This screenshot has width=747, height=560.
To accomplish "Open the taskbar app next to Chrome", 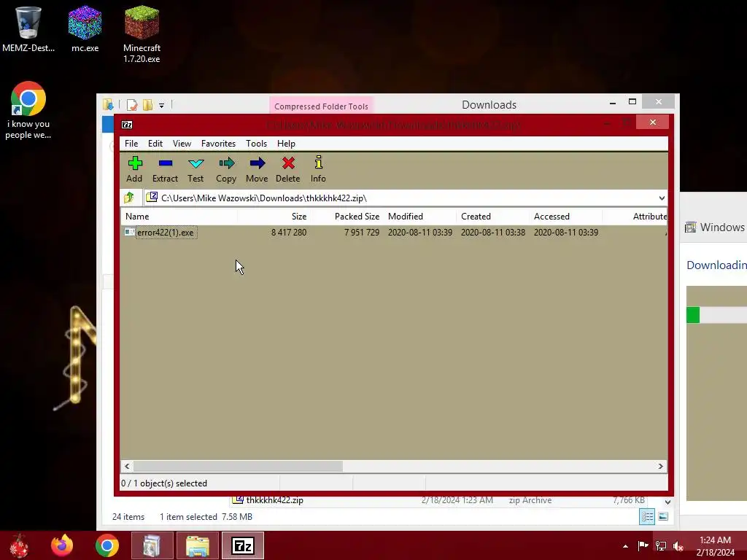I will 152,545.
